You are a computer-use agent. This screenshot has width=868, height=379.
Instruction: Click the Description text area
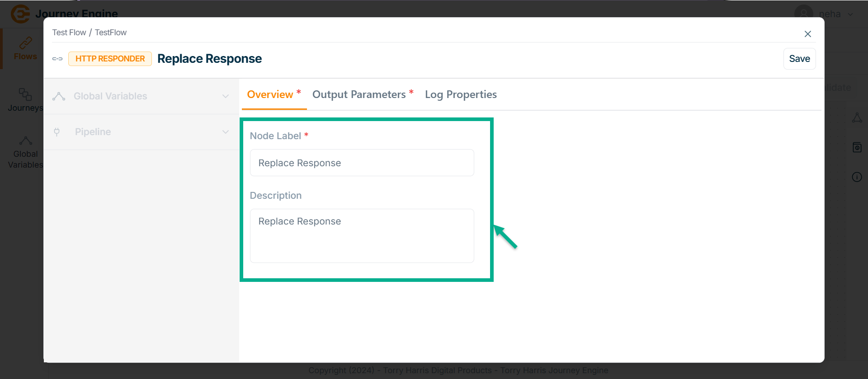[362, 235]
